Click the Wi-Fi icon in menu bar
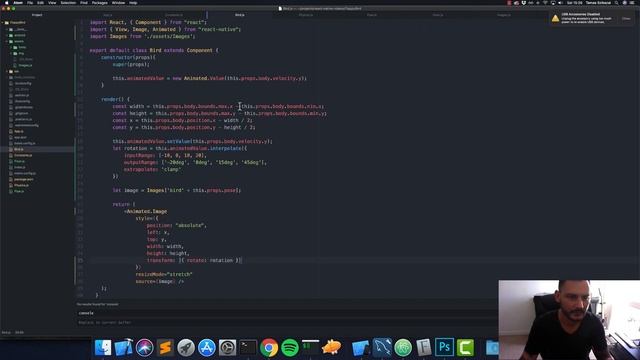The height and width of the screenshot is (360, 640). [x=545, y=3]
